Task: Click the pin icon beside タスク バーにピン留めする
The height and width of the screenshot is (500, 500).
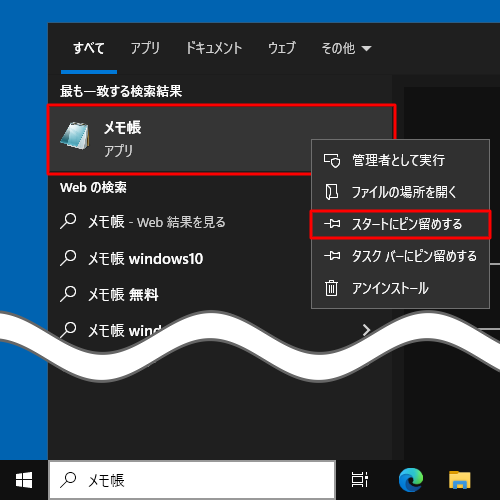Action: tap(332, 256)
